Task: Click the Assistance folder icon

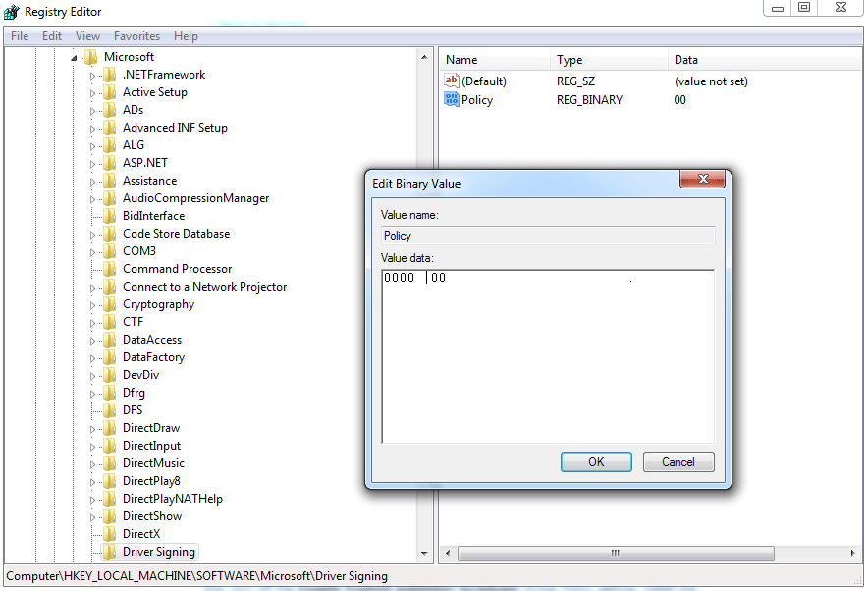Action: click(x=110, y=181)
